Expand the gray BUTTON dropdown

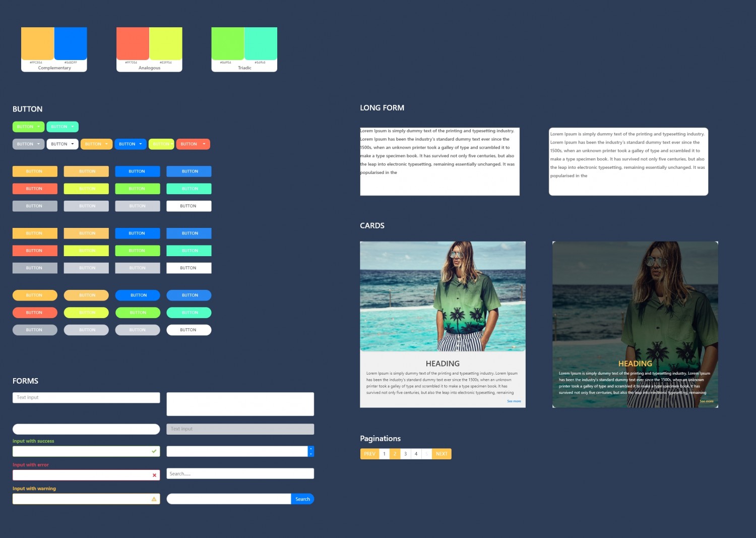pos(28,144)
